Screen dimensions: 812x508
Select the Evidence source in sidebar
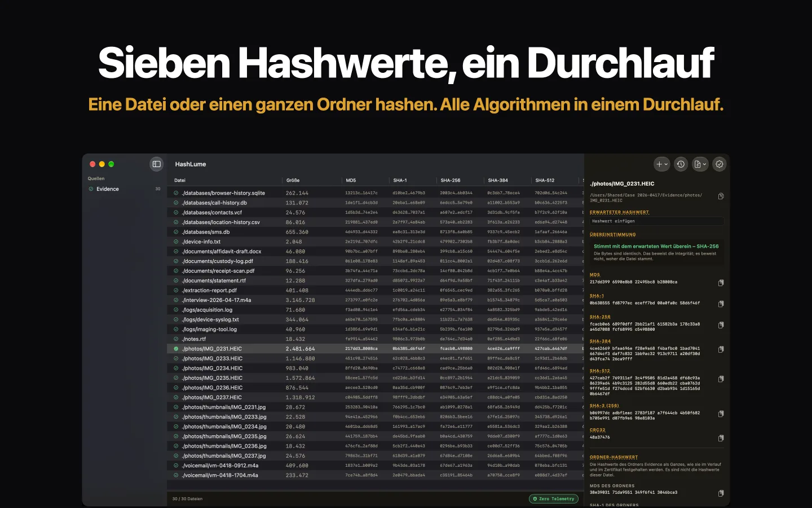125,189
